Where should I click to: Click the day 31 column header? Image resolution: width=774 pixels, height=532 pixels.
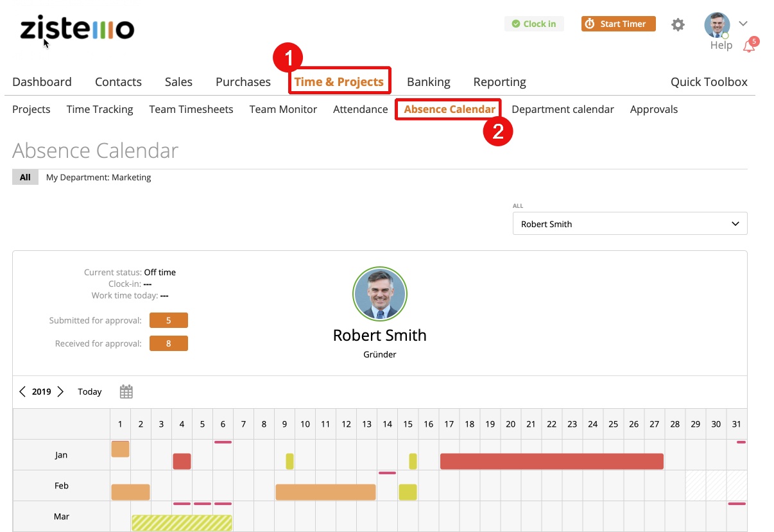736,424
